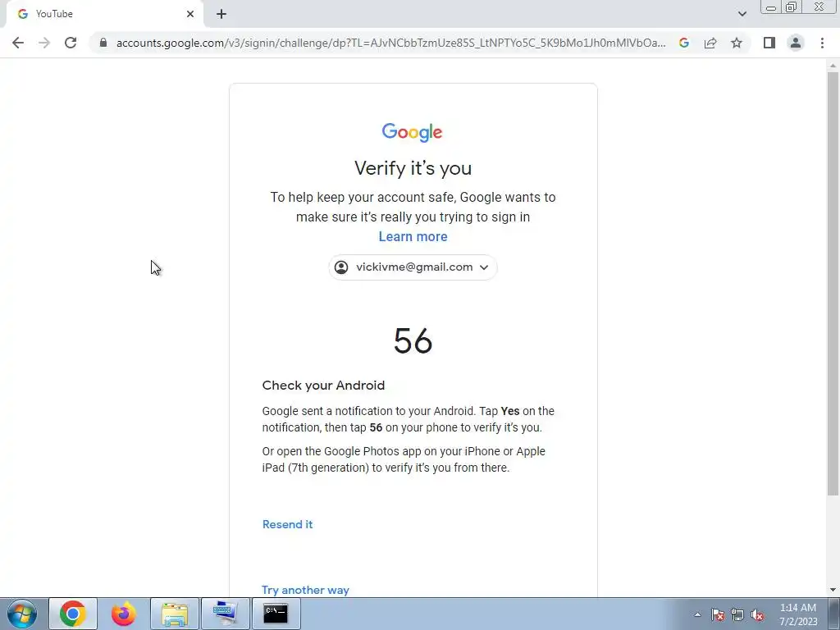Share this page via the share icon
Viewport: 840px width, 630px height.
tap(710, 43)
